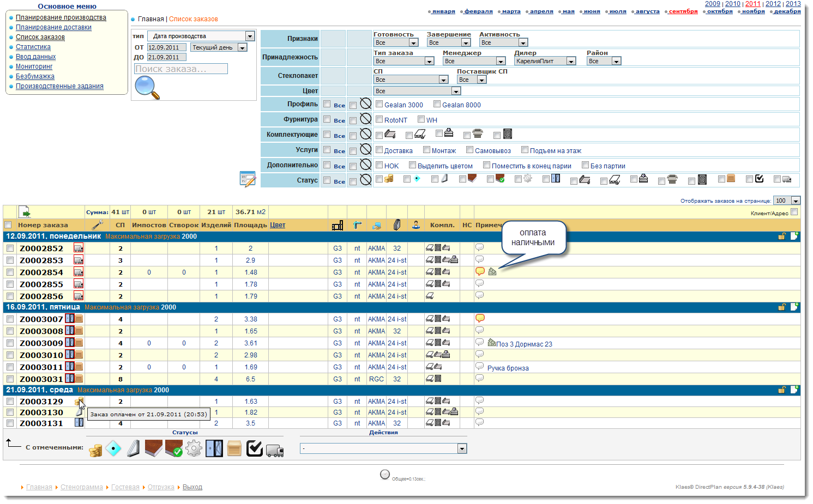Viewport: 813px width, 504px height.
Task: Toggle the Клиент/Адрес checkbox
Action: [x=794, y=212]
